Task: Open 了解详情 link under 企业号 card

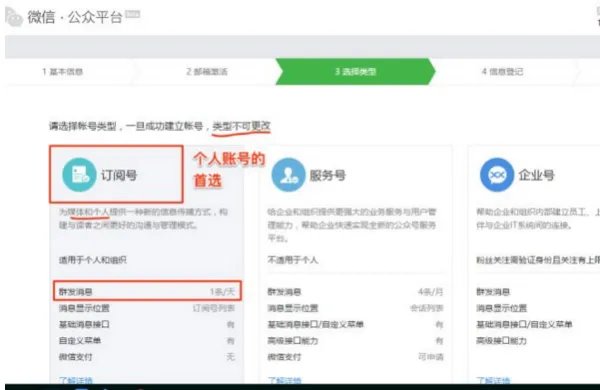Action: pyautogui.click(x=493, y=380)
